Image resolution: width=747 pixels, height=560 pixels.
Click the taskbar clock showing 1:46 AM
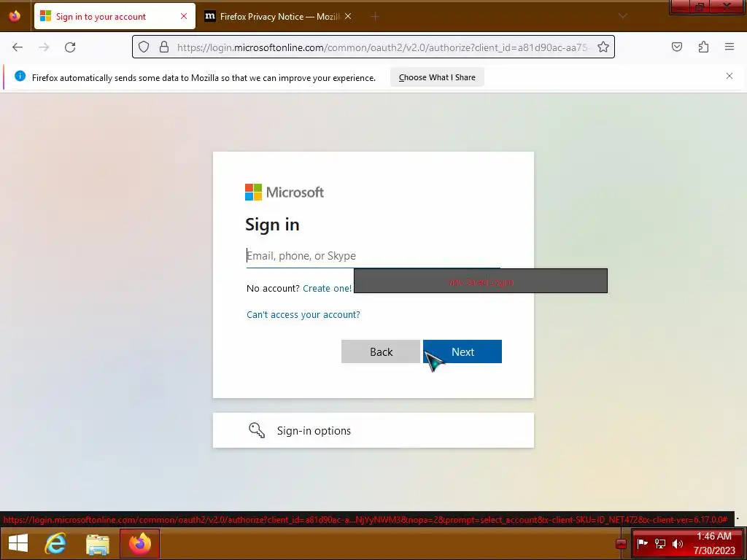pyautogui.click(x=714, y=543)
